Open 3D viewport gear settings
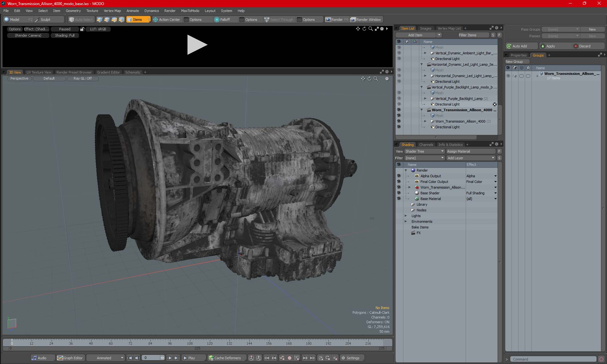This screenshot has height=364, width=607. tap(387, 79)
